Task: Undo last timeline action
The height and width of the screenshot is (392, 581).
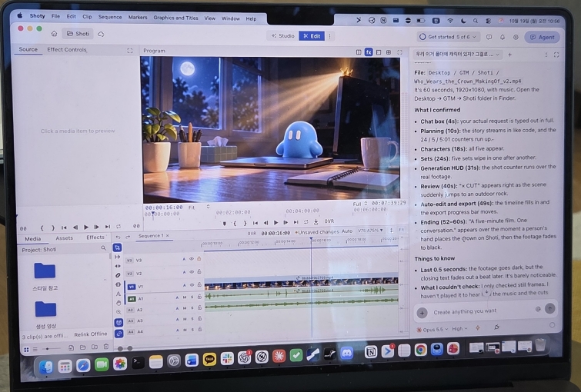Action: [x=119, y=237]
